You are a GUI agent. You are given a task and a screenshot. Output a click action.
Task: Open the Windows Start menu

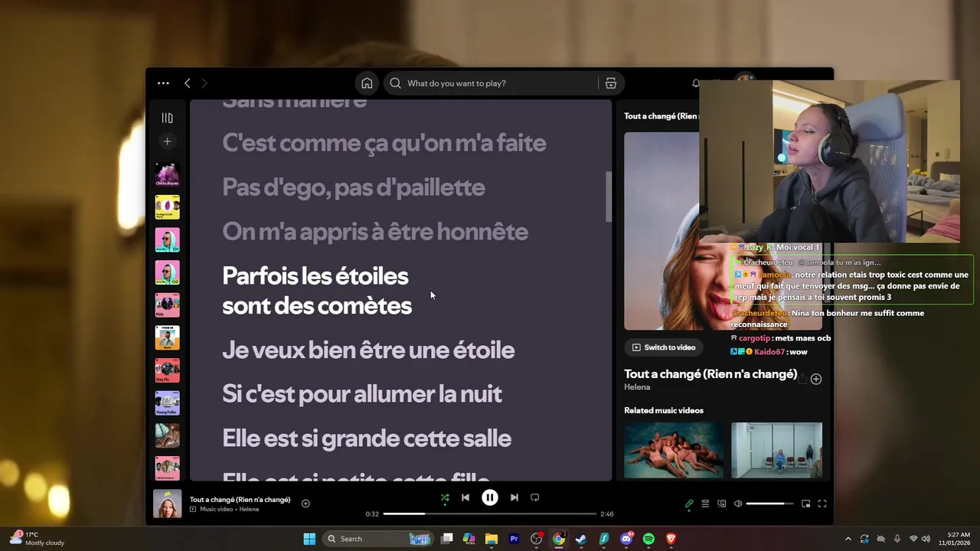309,539
